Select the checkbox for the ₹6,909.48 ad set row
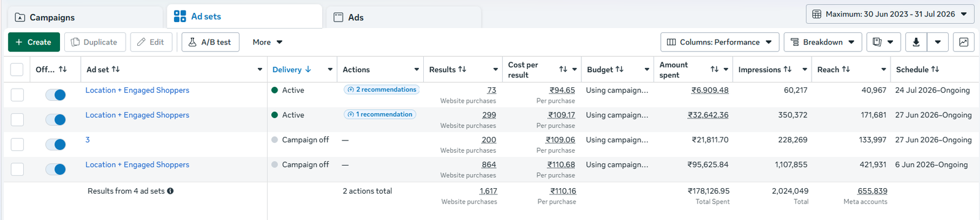 (17, 95)
